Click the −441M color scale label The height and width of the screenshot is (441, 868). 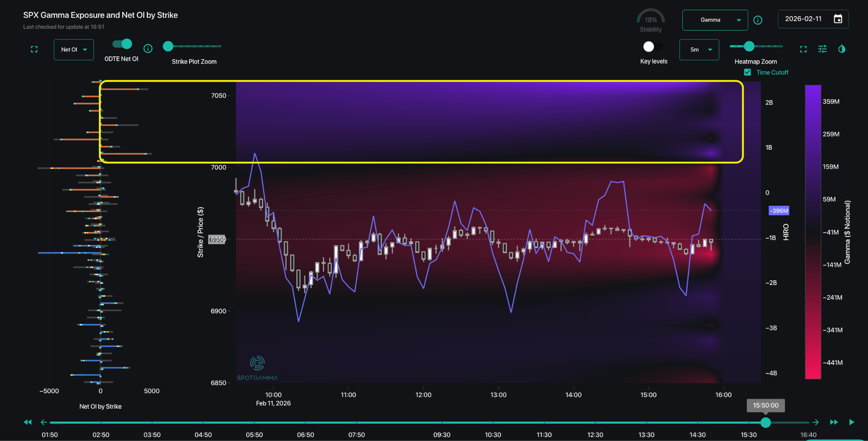tap(832, 363)
